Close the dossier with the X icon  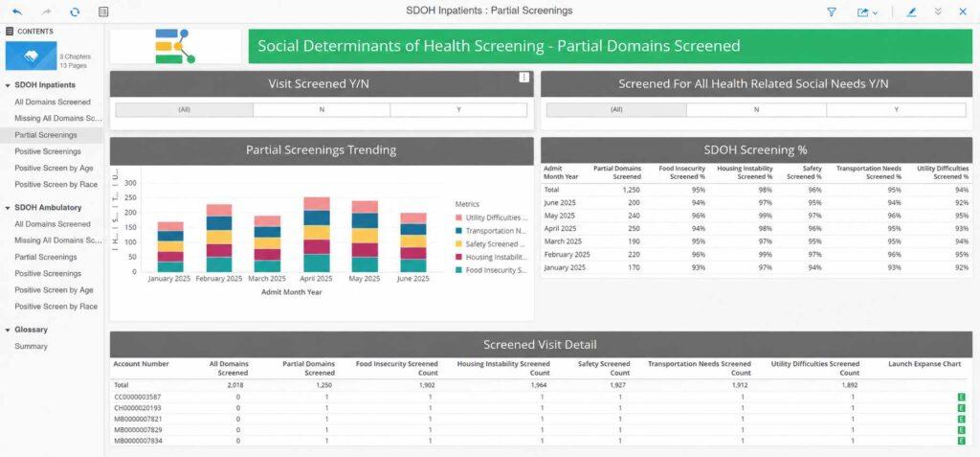963,11
